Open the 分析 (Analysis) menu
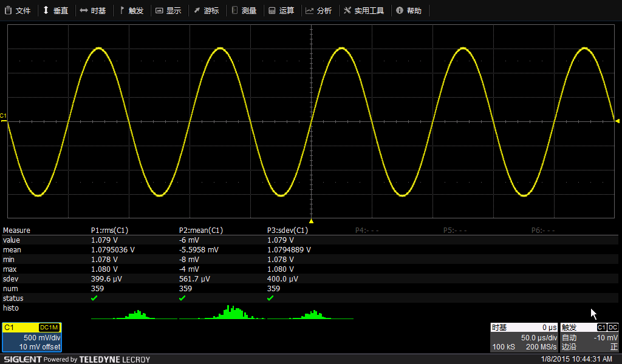This screenshot has height=364, width=622. [318, 11]
